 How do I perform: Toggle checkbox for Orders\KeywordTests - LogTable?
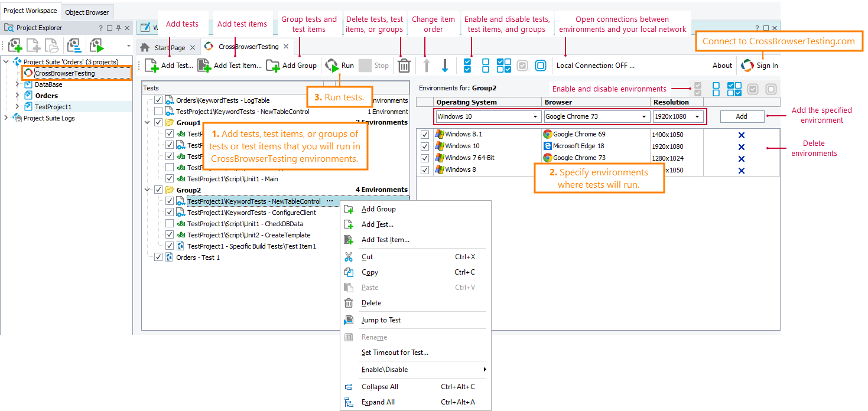pyautogui.click(x=158, y=100)
